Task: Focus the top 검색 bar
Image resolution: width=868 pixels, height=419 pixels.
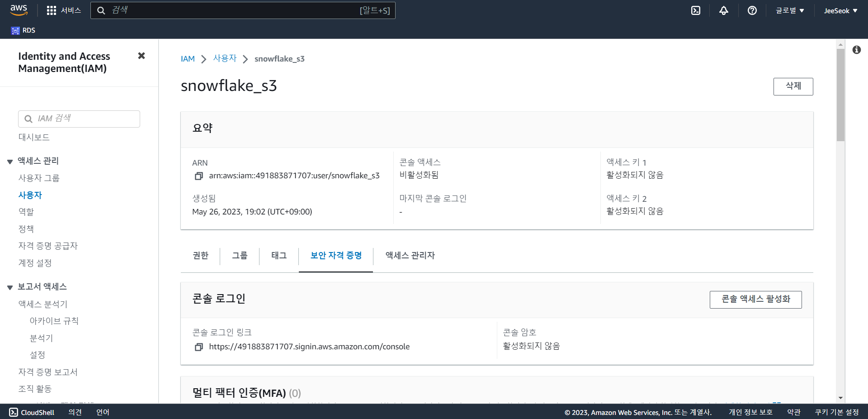Action: tap(243, 10)
